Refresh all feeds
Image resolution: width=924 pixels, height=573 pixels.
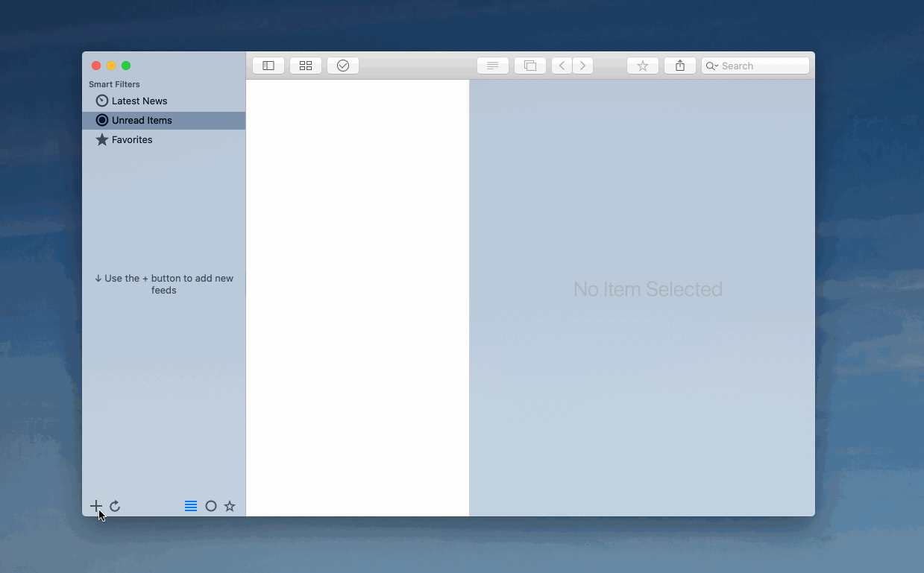(x=115, y=506)
